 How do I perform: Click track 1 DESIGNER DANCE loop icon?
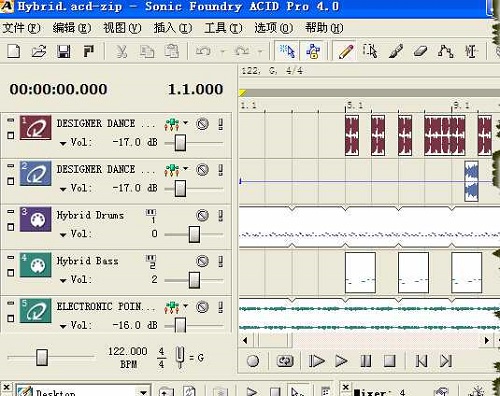pos(36,127)
